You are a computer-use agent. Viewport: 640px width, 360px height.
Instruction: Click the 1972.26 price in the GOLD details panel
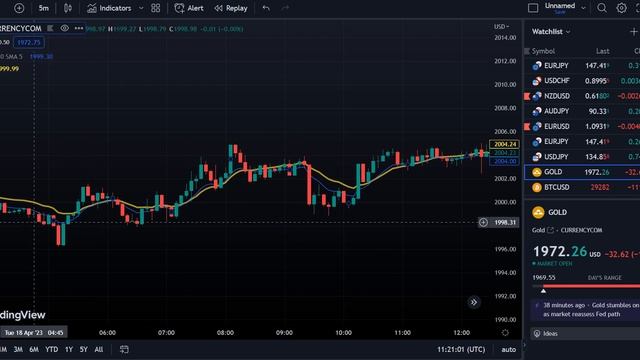(560, 251)
